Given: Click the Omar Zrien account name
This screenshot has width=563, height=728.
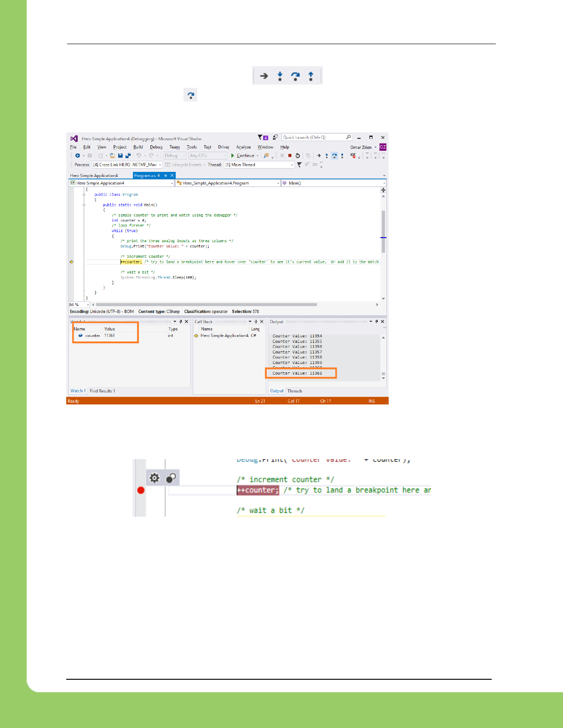Looking at the screenshot, I should click(361, 147).
